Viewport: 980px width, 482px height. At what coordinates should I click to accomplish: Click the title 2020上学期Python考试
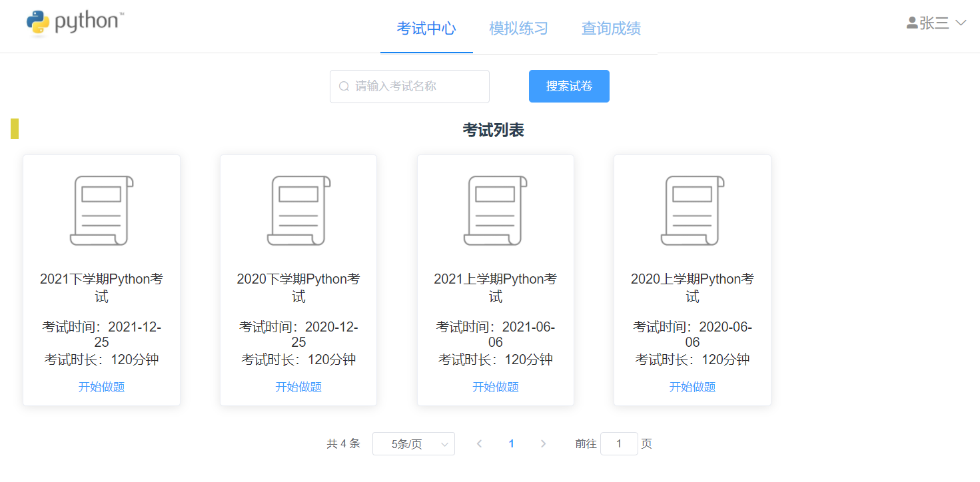[x=692, y=288]
